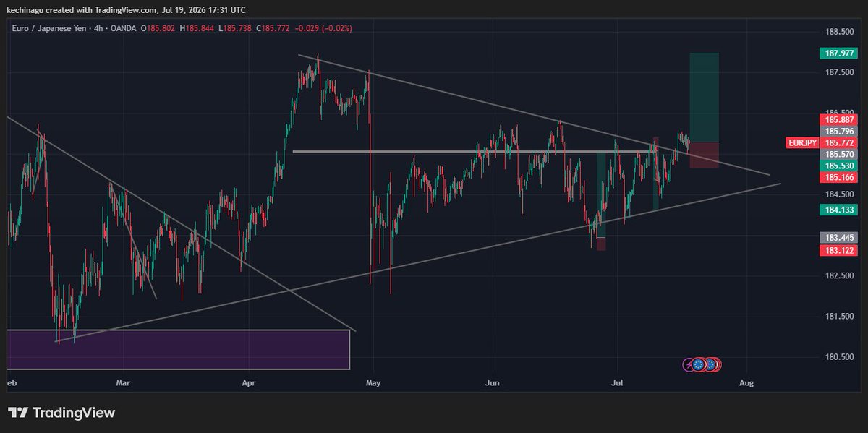Click the 187.500 price axis label
This screenshot has width=868, height=433.
point(841,72)
